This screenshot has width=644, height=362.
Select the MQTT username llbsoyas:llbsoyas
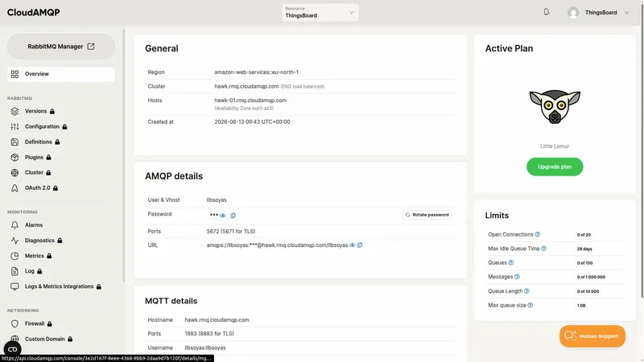205,348
